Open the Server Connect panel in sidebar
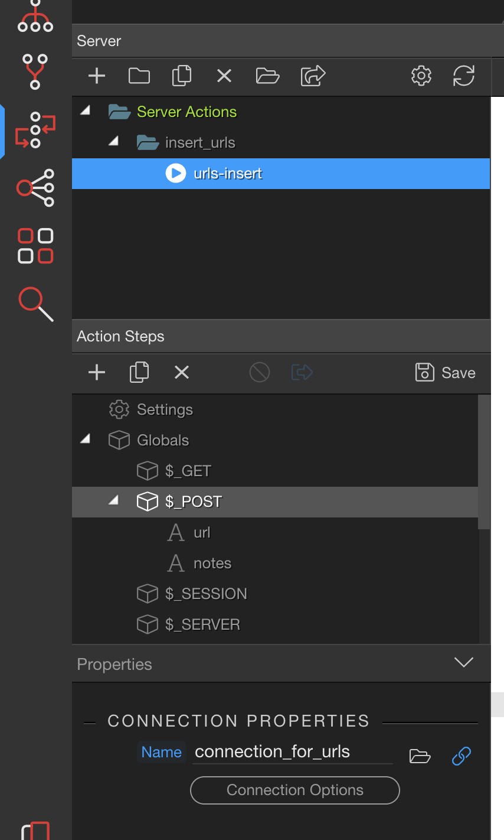Image resolution: width=504 pixels, height=840 pixels. [35, 129]
